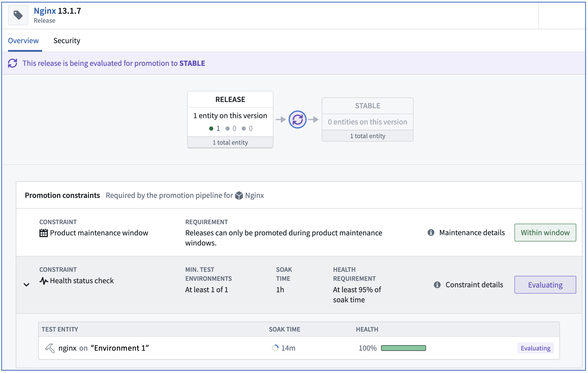The height and width of the screenshot is (373, 588).
Task: Open the Nginx product link in the title
Action: pyautogui.click(x=45, y=11)
